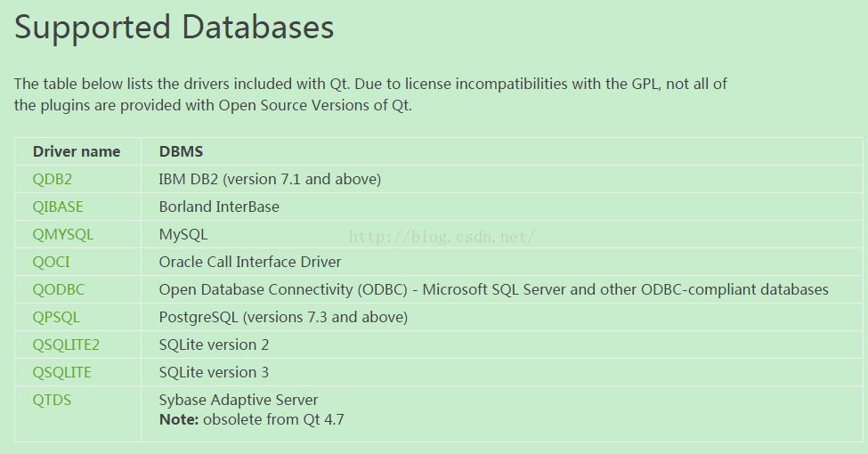The image size is (868, 454).
Task: Click the Sybase Adaptive Server text
Action: point(238,400)
